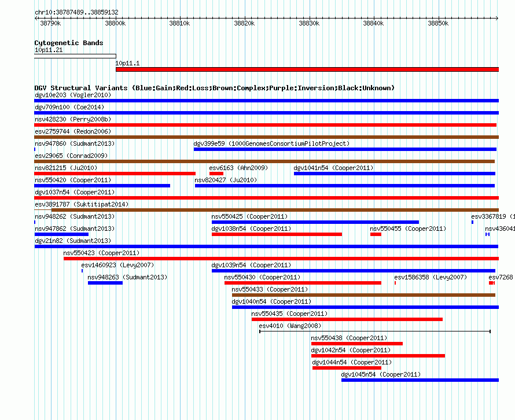Select the blue nsv550425 gain bar
Viewport: 515px width, 420px height.
(x=315, y=222)
